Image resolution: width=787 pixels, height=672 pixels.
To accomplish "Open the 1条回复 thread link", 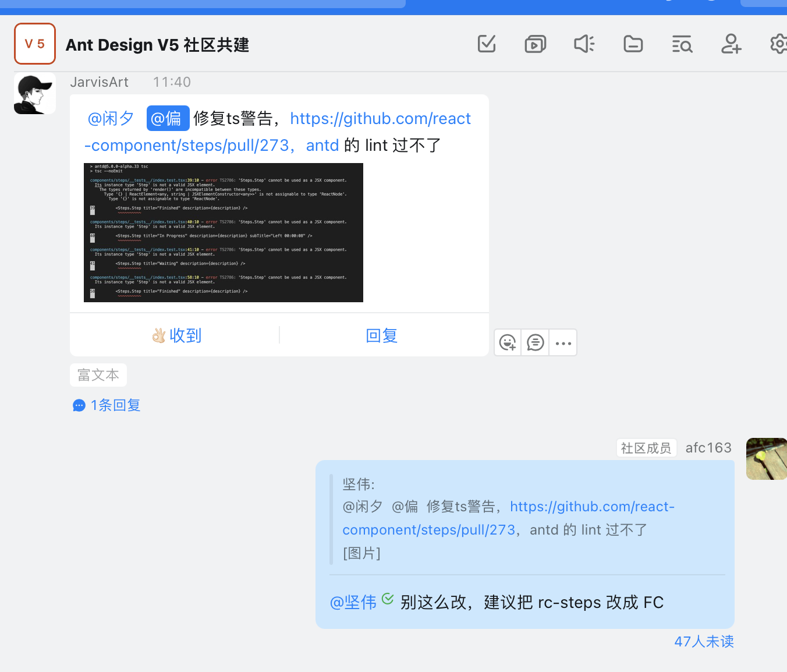I will click(115, 405).
